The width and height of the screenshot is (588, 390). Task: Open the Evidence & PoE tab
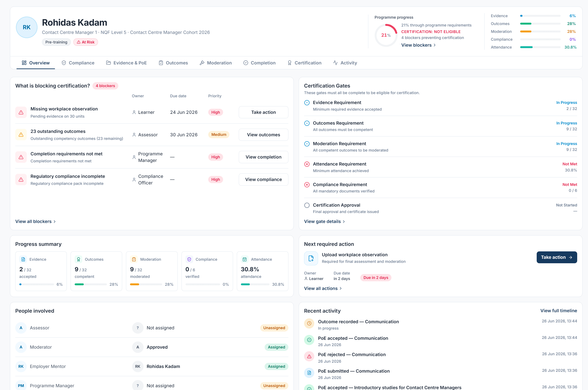pyautogui.click(x=126, y=63)
